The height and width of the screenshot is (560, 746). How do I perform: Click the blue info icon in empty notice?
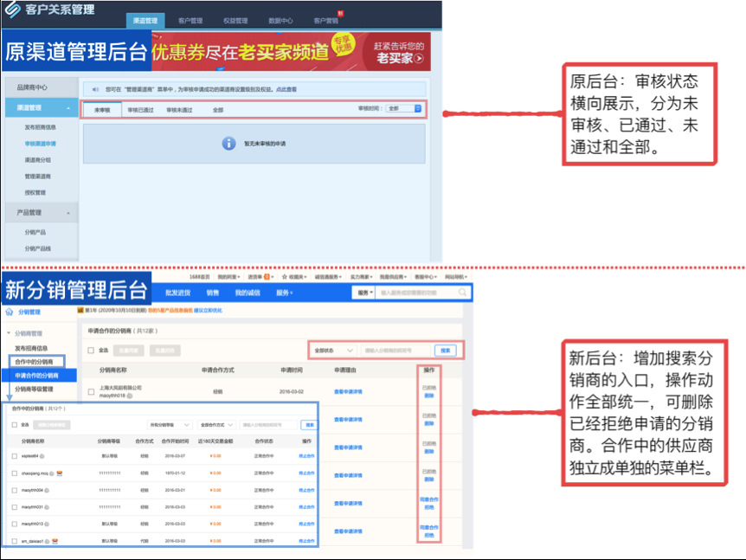[x=228, y=143]
